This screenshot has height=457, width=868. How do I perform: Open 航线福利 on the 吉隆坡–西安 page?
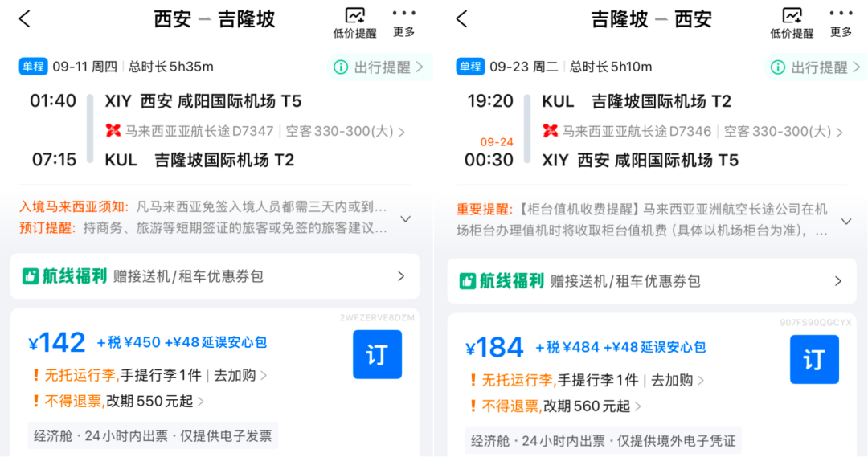[652, 281]
